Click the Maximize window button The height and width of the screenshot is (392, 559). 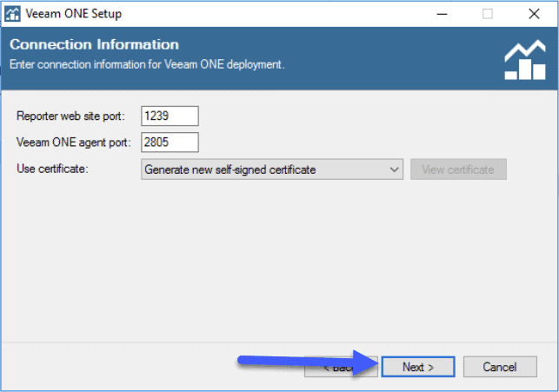488,14
